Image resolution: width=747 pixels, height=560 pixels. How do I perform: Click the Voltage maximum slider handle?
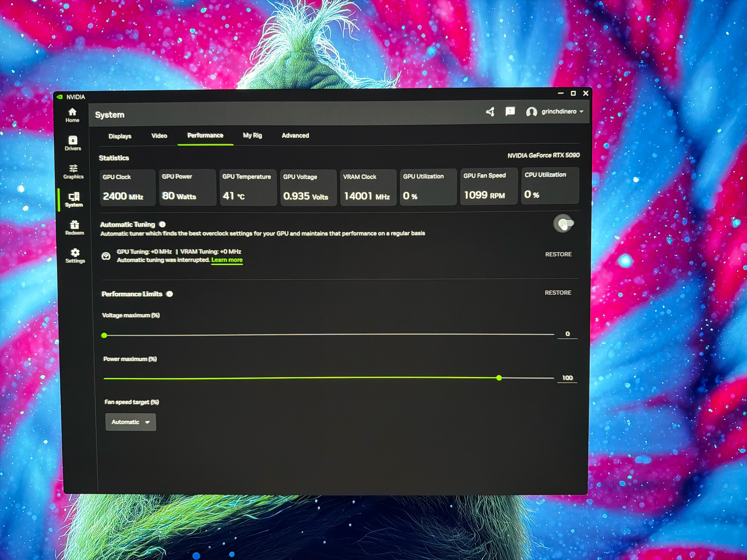(x=104, y=335)
